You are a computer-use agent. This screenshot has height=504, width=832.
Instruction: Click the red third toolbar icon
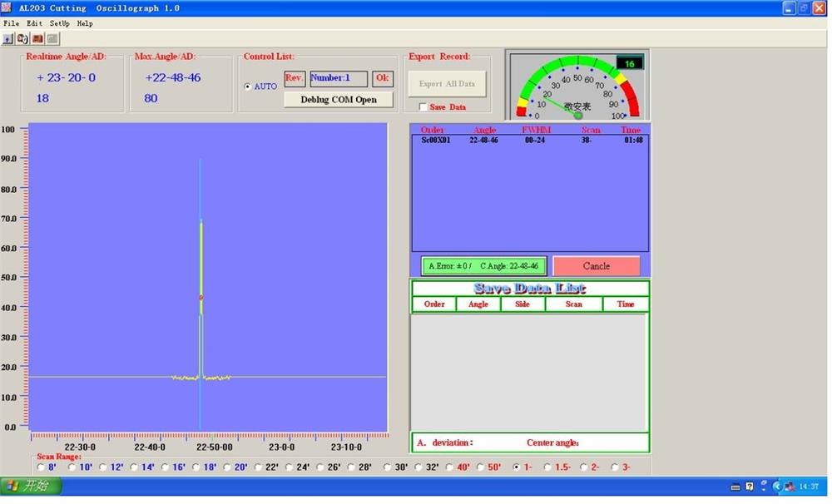tap(37, 38)
